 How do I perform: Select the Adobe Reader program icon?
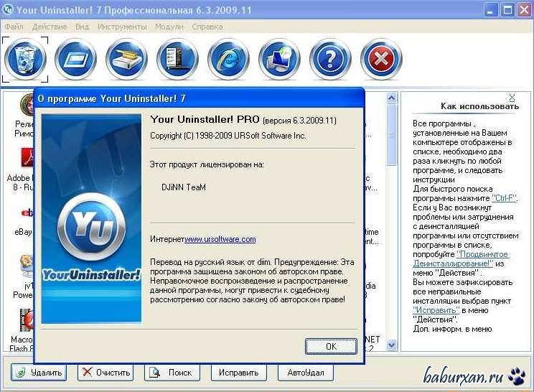[x=27, y=157]
